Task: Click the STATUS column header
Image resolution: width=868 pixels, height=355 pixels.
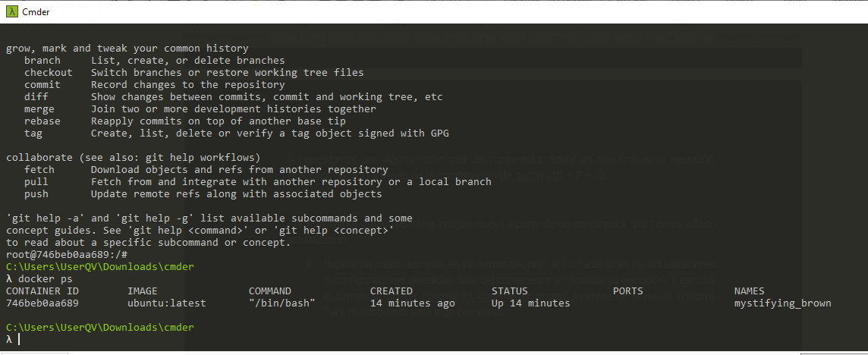Action: (509, 291)
